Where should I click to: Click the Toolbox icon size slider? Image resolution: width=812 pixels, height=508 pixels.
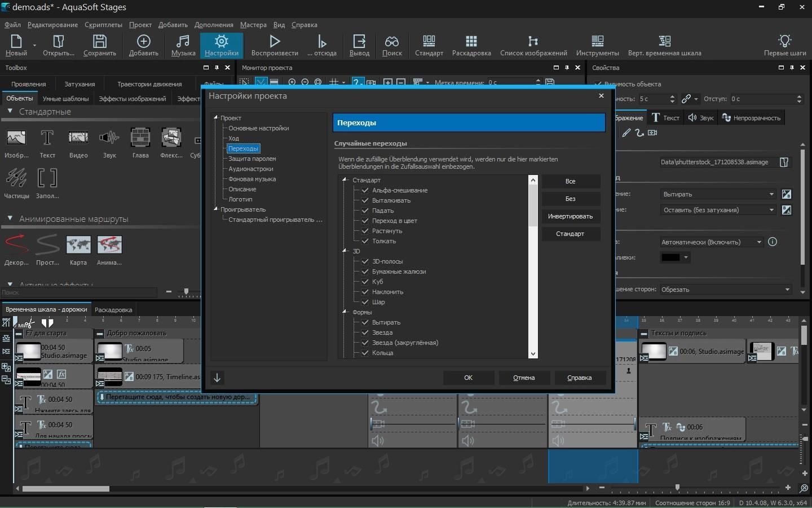[186, 292]
